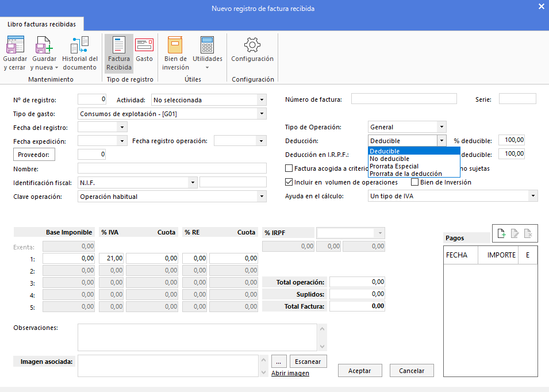Click the Número de factura field
This screenshot has width=549, height=392.
pos(404,99)
